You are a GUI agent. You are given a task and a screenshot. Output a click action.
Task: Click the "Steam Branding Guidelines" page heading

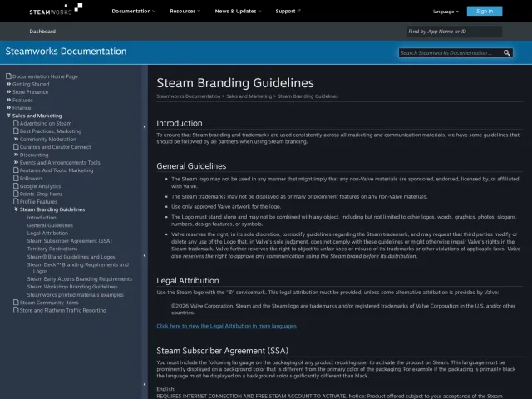235,83
